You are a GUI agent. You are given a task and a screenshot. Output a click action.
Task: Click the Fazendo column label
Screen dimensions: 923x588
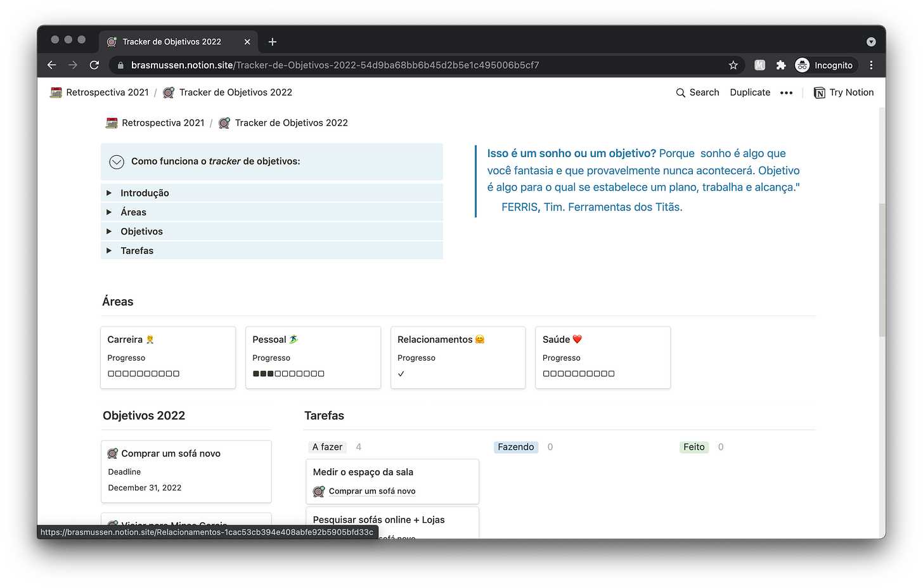coord(516,447)
